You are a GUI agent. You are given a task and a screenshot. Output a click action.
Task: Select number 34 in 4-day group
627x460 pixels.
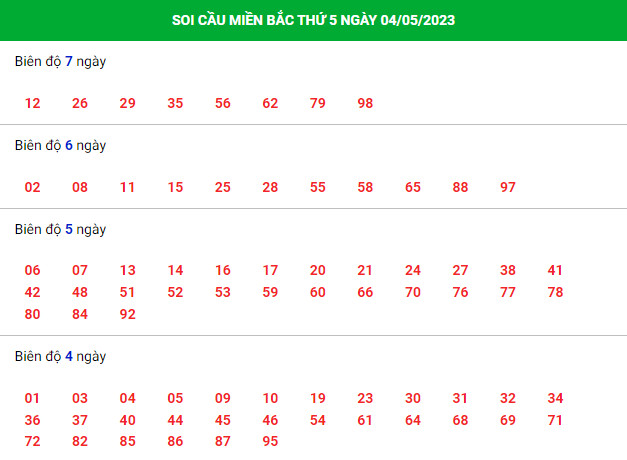(555, 398)
